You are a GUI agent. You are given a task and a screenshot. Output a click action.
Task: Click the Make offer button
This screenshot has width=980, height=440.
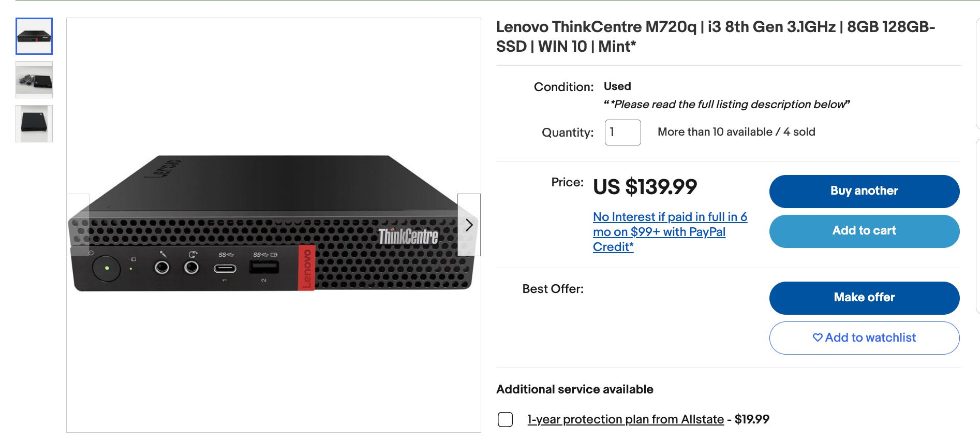point(864,298)
